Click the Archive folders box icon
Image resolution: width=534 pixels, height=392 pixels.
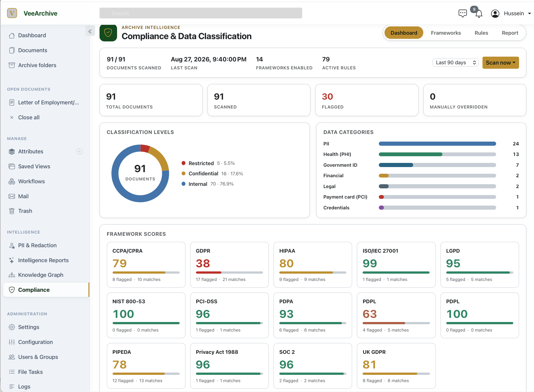coord(12,65)
